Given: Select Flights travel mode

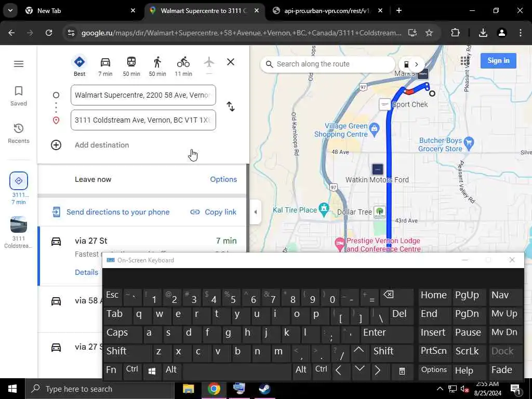Looking at the screenshot, I should tap(209, 65).
